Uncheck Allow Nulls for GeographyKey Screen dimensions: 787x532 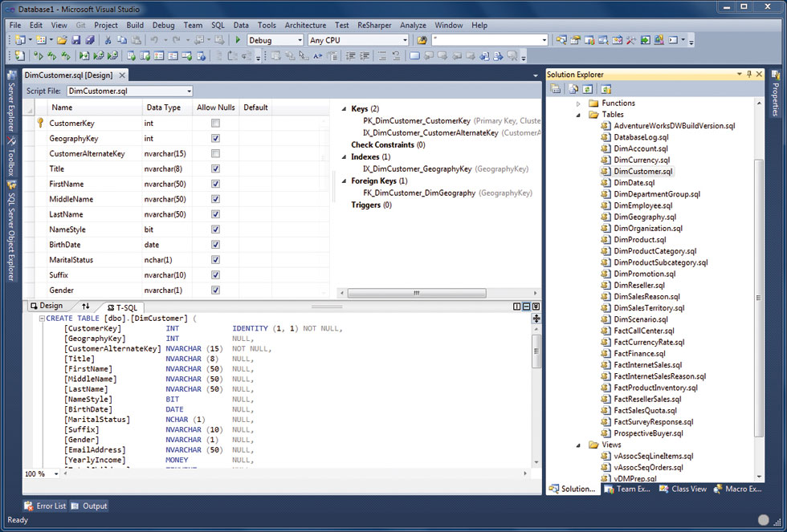click(x=215, y=138)
